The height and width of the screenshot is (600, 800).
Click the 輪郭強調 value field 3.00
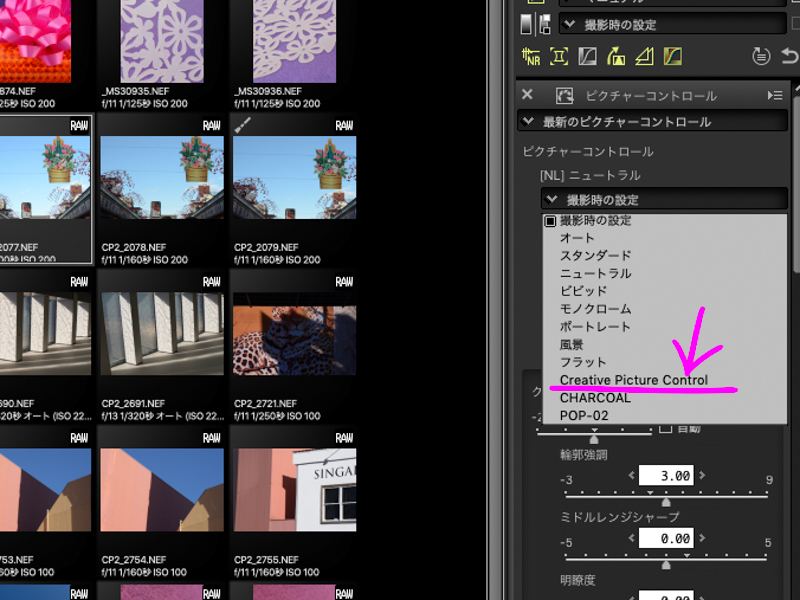tap(666, 476)
